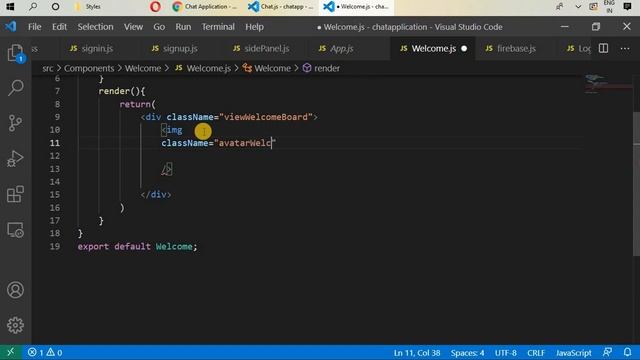Open the errors and warnings indicator
Image resolution: width=640 pixels, height=360 pixels.
(x=45, y=352)
